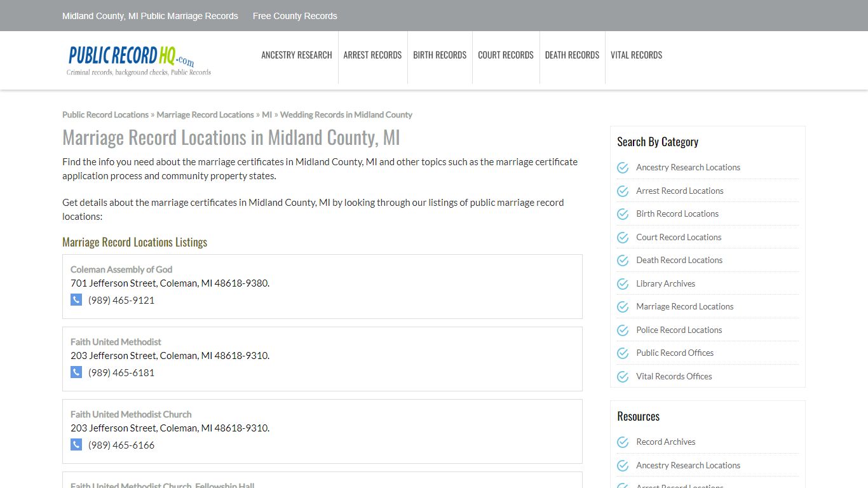868x488 pixels.
Task: Select Court Record Locations sidebar link
Action: (x=679, y=238)
